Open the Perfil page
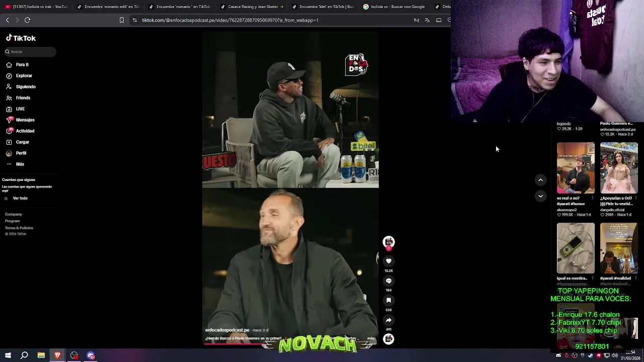The width and height of the screenshot is (644, 362). pyautogui.click(x=21, y=153)
